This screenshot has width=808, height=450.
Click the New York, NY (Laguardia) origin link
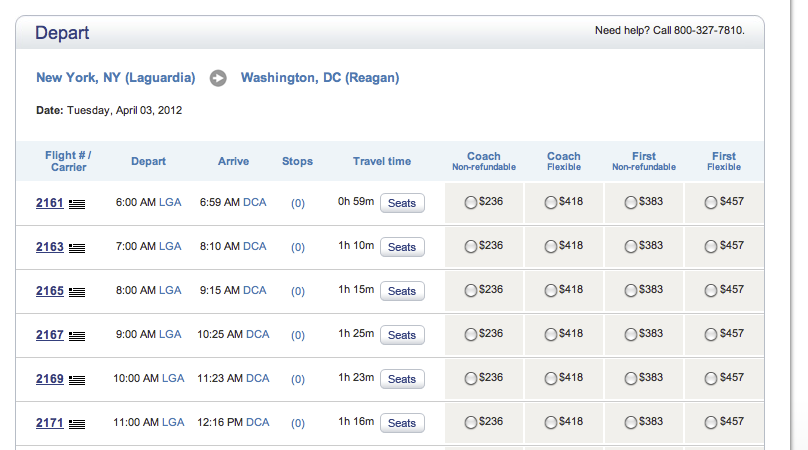click(x=115, y=78)
